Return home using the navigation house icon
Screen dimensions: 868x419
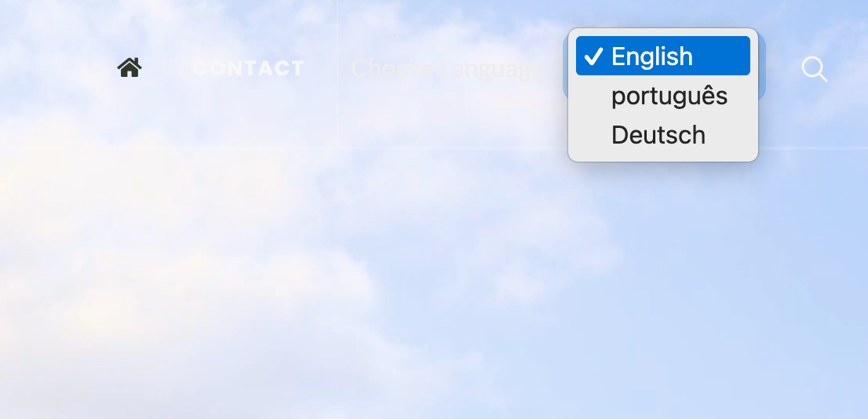[129, 67]
